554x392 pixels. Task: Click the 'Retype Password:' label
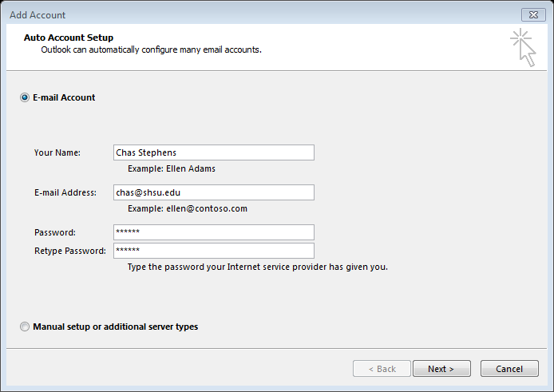[x=70, y=251]
